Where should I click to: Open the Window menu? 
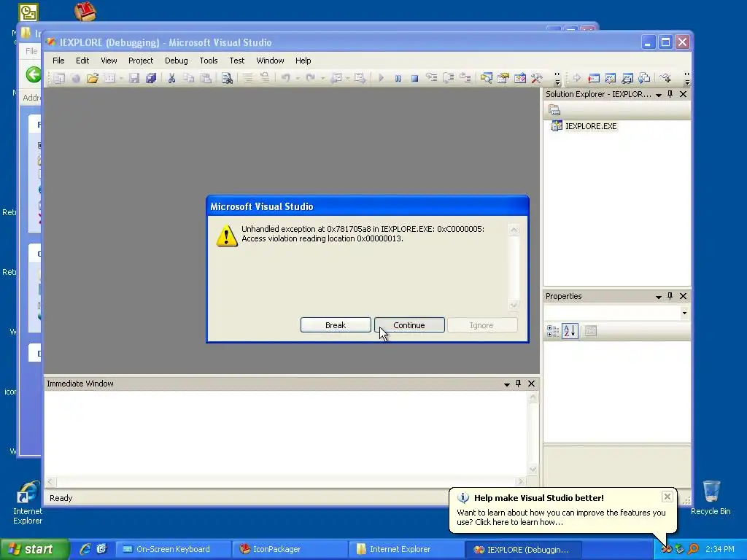[x=270, y=61]
